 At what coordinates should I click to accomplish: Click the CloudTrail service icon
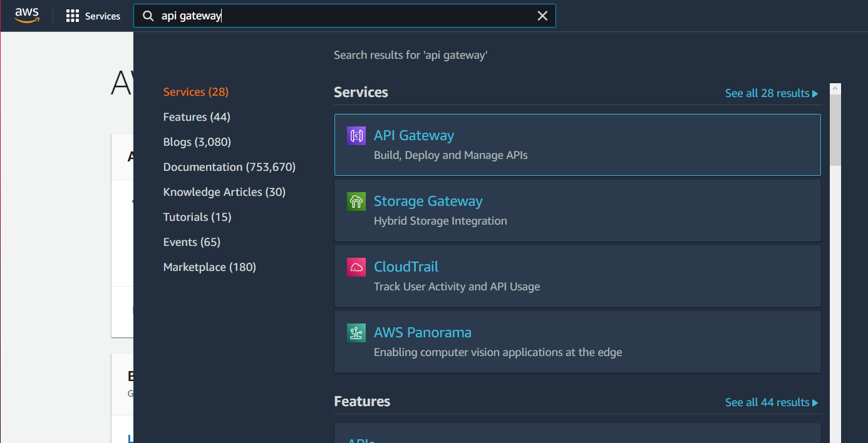click(356, 267)
